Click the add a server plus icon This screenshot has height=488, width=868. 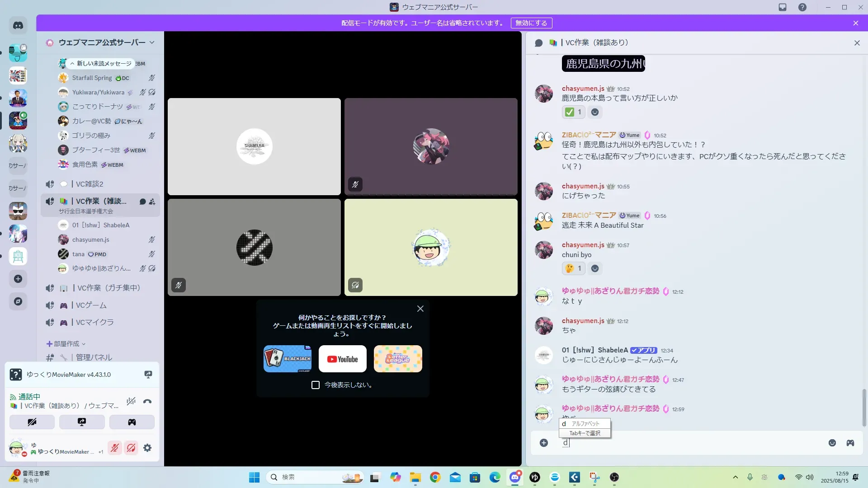point(18,279)
